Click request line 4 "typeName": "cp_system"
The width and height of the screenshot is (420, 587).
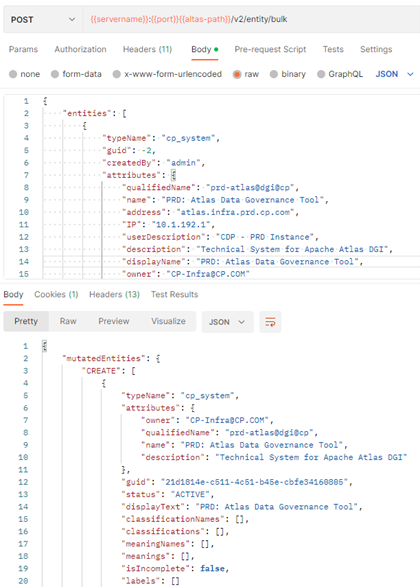(162, 138)
